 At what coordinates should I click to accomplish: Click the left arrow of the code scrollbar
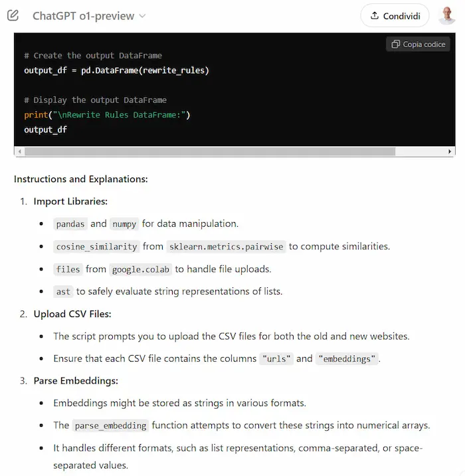pos(20,152)
